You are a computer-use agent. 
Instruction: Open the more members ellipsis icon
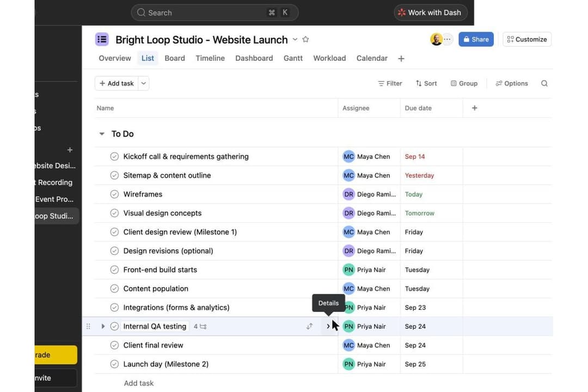[448, 39]
